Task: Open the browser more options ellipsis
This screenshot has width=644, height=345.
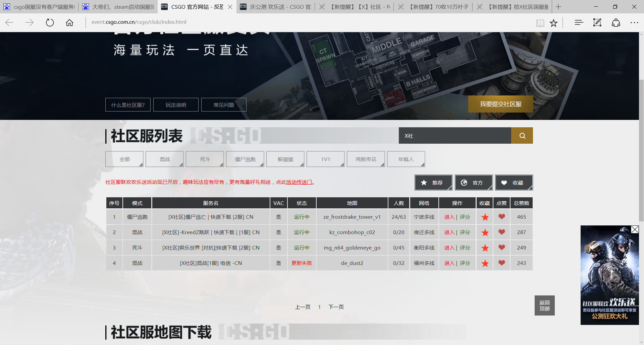Action: pyautogui.click(x=634, y=22)
